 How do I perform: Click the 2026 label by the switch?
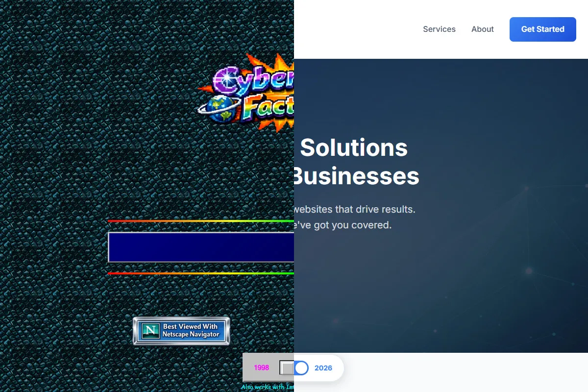(x=323, y=368)
